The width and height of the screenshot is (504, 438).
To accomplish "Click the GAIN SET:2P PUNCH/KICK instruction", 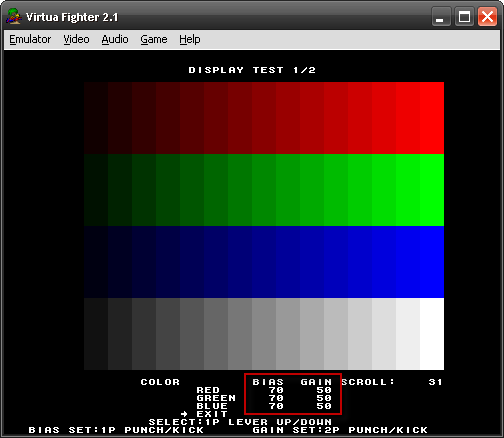I will (340, 430).
